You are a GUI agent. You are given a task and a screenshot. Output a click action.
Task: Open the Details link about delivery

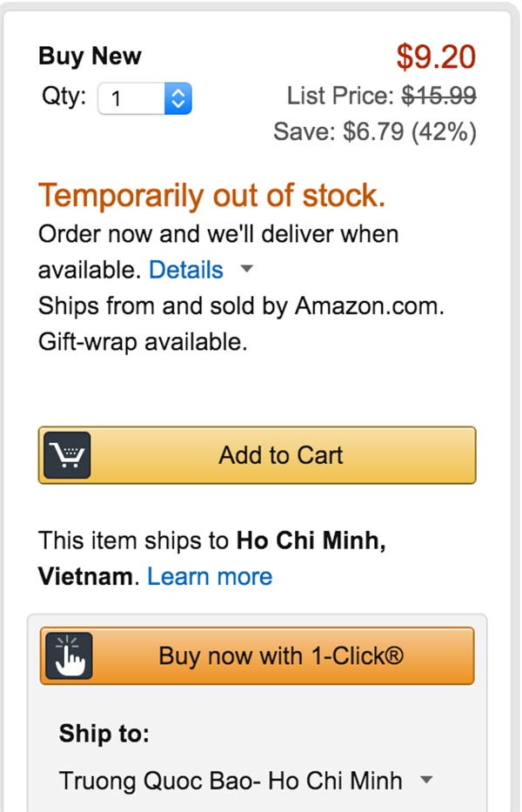coord(185,270)
